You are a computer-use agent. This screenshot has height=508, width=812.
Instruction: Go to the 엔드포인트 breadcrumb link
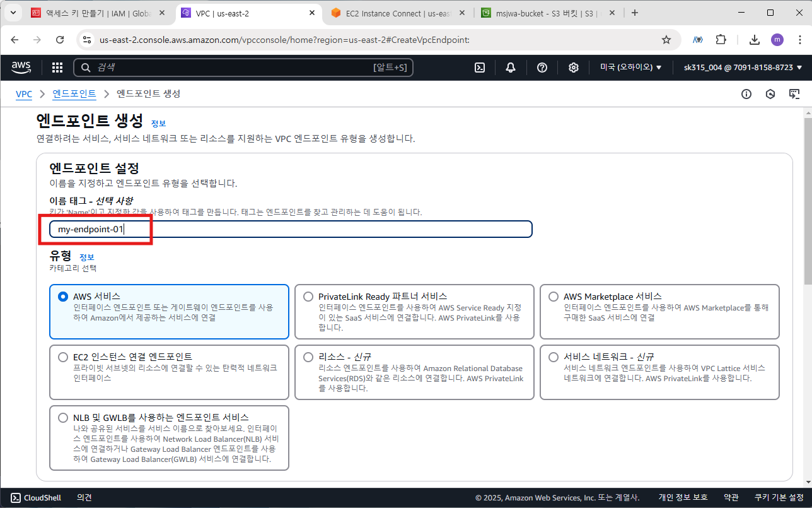pyautogui.click(x=74, y=94)
